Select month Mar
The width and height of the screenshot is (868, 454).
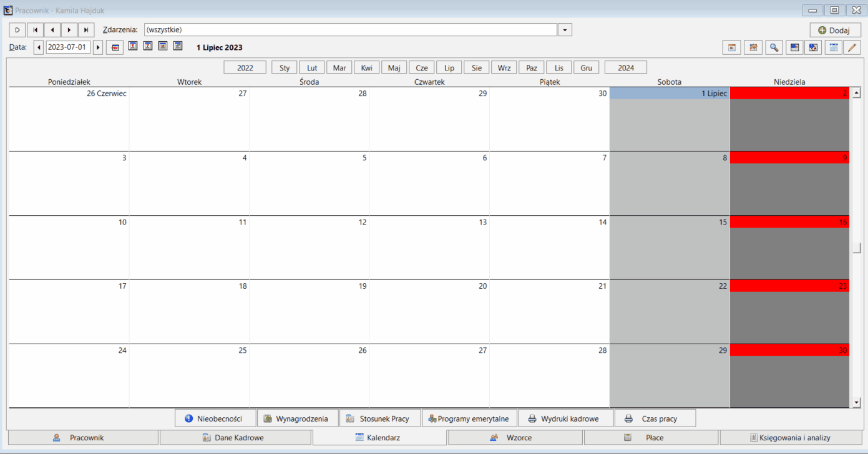click(x=339, y=68)
